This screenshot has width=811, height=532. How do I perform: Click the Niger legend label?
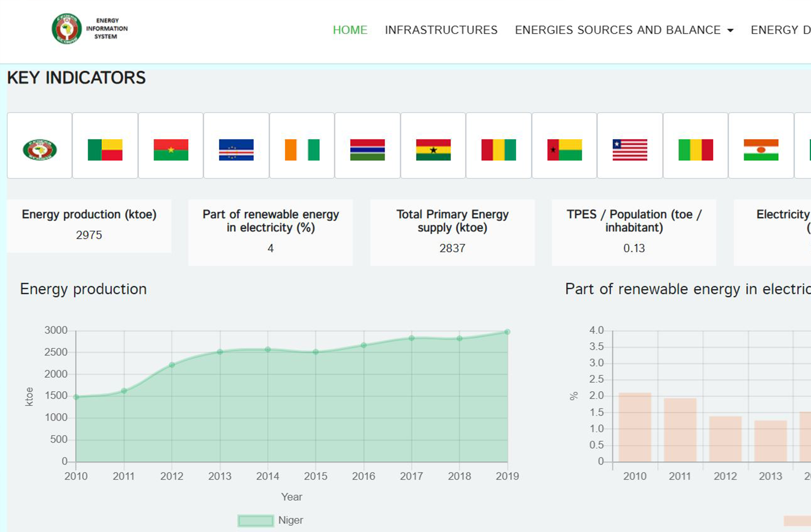[290, 520]
